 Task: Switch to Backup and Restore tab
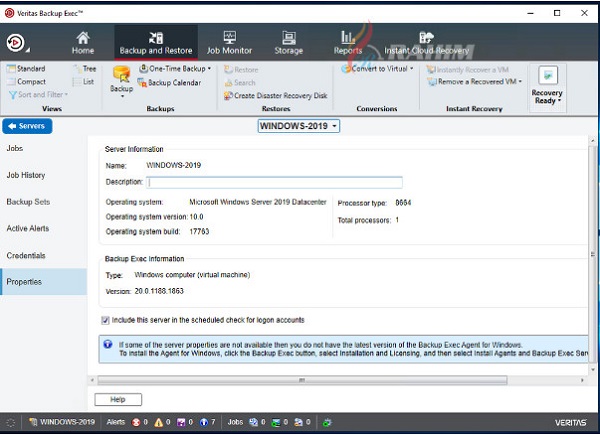156,43
